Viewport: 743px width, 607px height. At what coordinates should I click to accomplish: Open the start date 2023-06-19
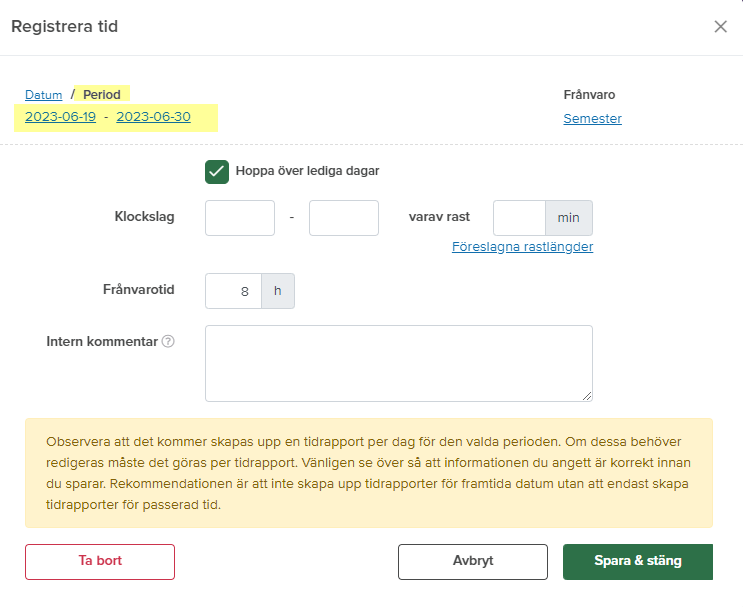point(60,117)
